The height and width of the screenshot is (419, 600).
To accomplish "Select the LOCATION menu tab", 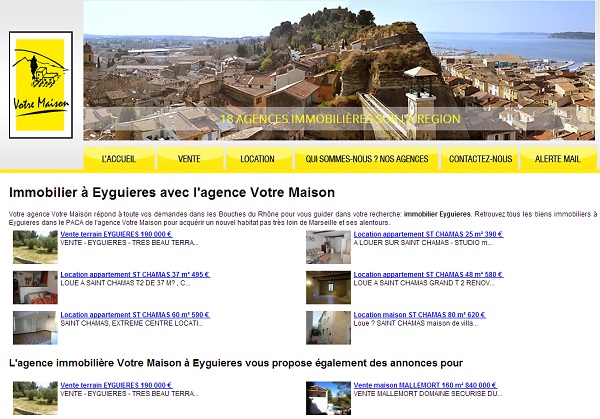I will pyautogui.click(x=258, y=158).
